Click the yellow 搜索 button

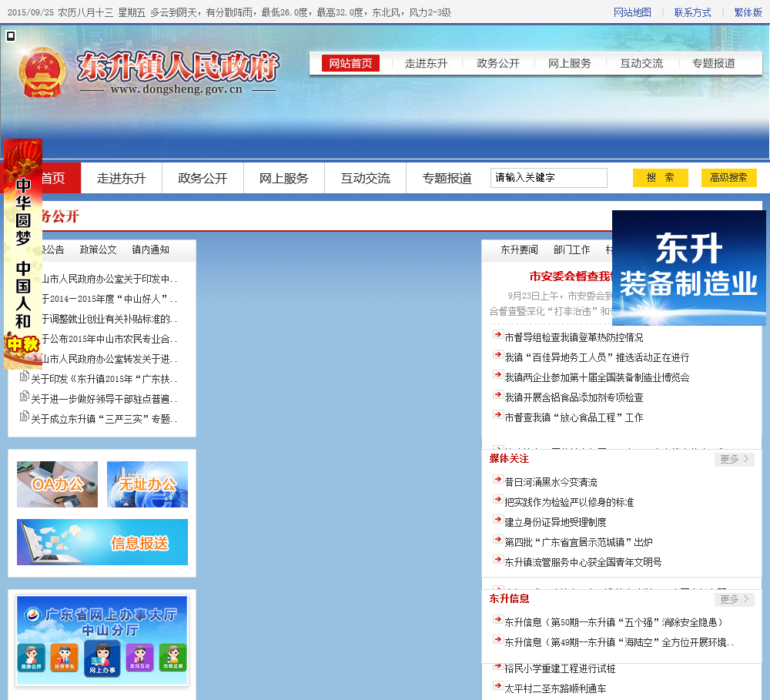click(x=661, y=178)
